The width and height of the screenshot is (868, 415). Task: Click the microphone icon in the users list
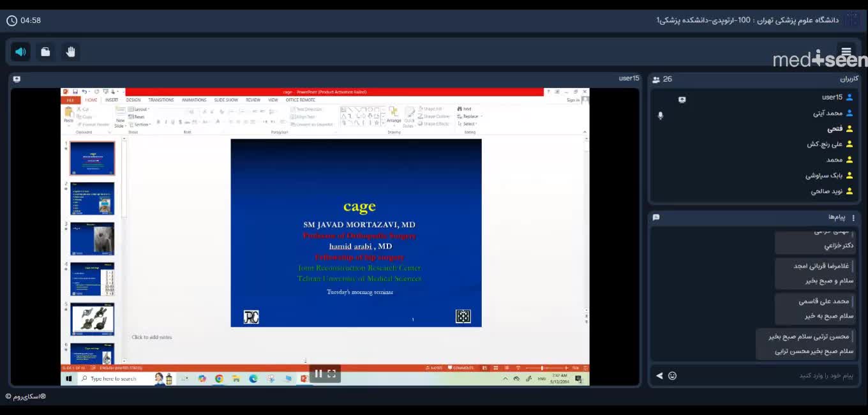click(x=661, y=116)
